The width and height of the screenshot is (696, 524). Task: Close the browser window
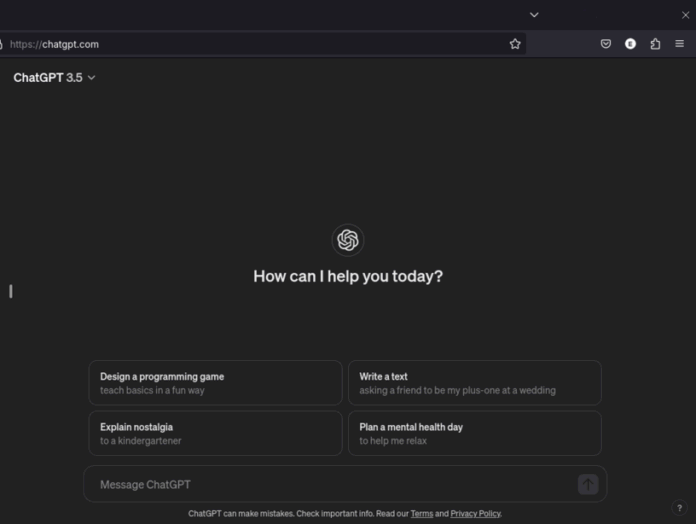(x=685, y=15)
